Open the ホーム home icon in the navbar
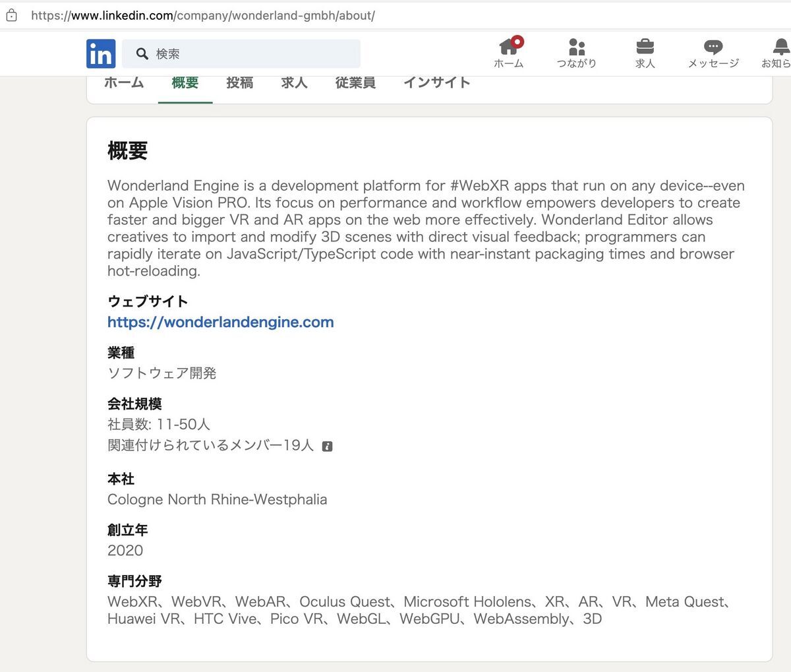Viewport: 791px width, 672px height. pyautogui.click(x=508, y=53)
